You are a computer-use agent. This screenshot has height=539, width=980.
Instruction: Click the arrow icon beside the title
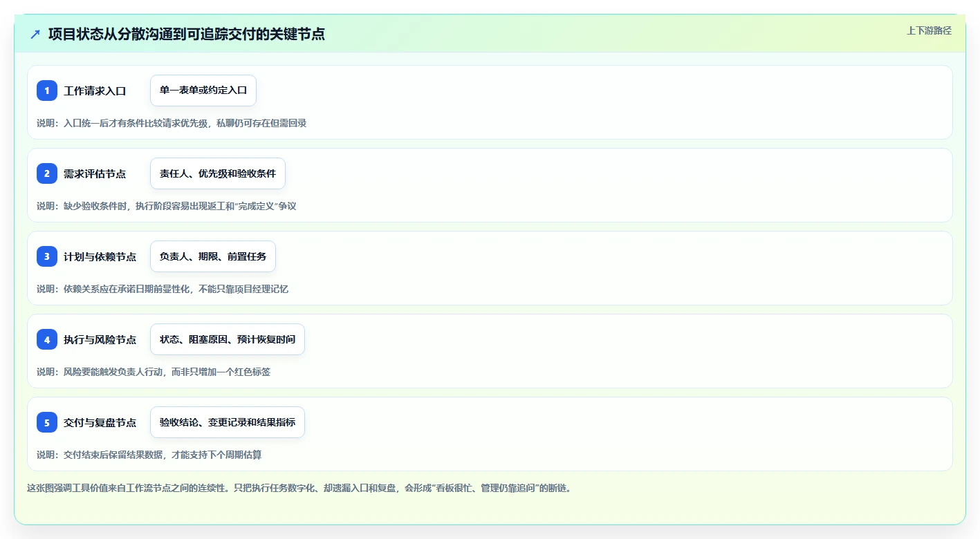coord(35,34)
